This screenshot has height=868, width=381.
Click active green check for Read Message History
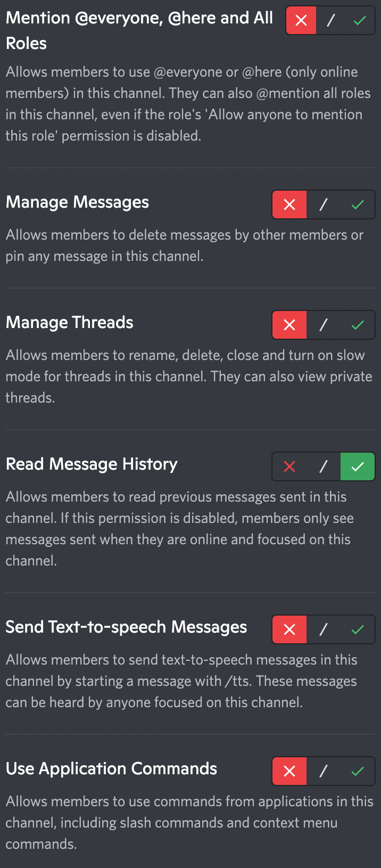(x=358, y=466)
